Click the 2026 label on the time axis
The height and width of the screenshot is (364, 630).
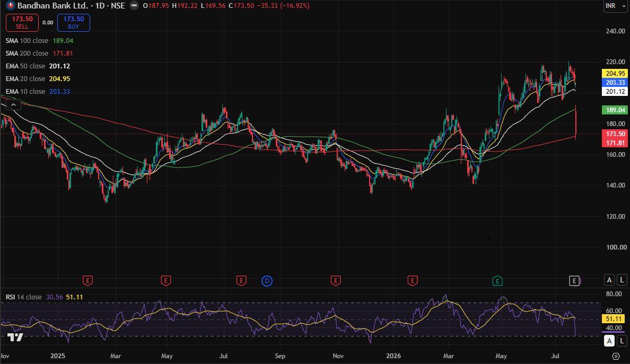[393, 356]
